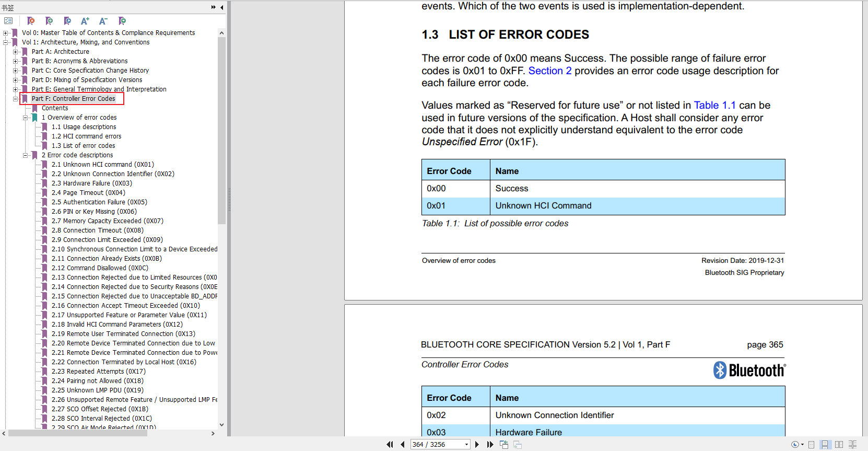Decrease bookmark font size with A-
Screen dimensions: 868x451
coord(103,21)
